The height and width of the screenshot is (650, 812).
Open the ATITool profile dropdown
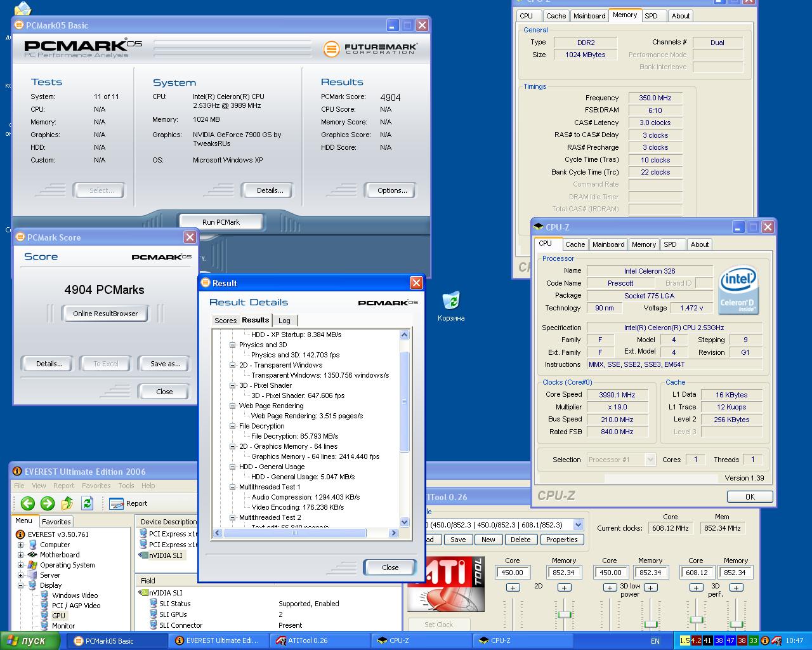pos(578,524)
